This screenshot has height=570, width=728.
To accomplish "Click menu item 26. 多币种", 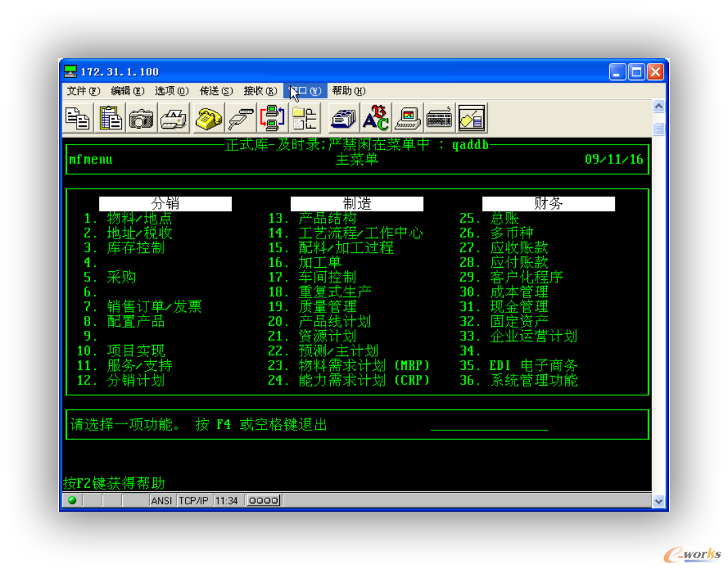I will [496, 233].
